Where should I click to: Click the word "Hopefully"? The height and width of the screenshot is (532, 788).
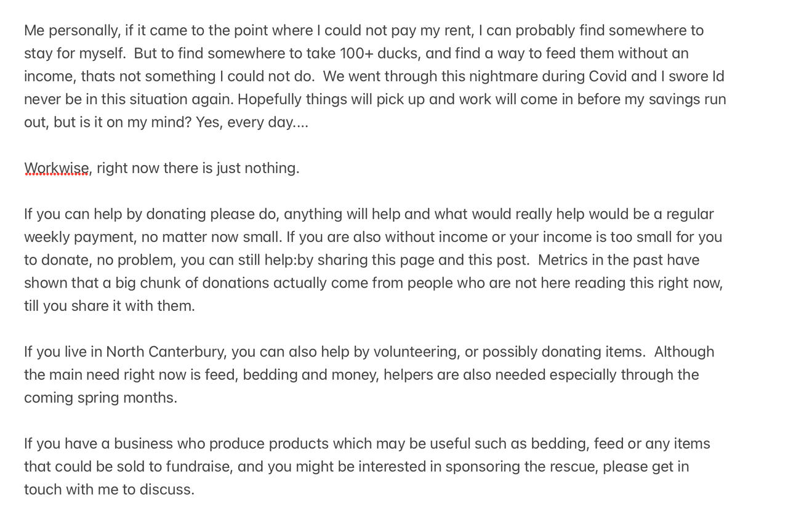[269, 99]
